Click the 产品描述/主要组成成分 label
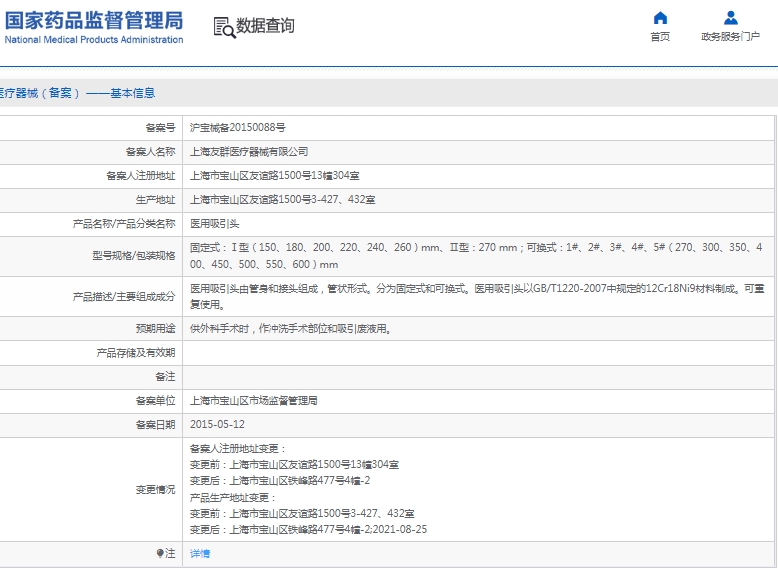Image resolution: width=778 pixels, height=576 pixels. tap(124, 296)
